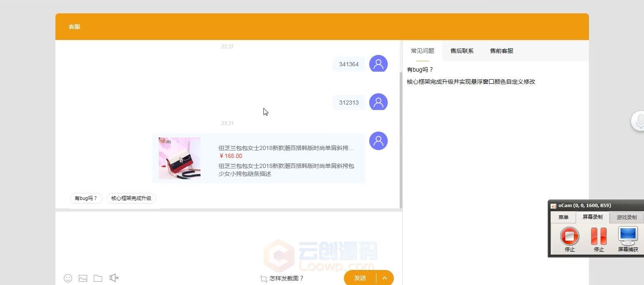Click the 23:21 timestamp
Viewport: 644px width, 285px height.
point(228,123)
